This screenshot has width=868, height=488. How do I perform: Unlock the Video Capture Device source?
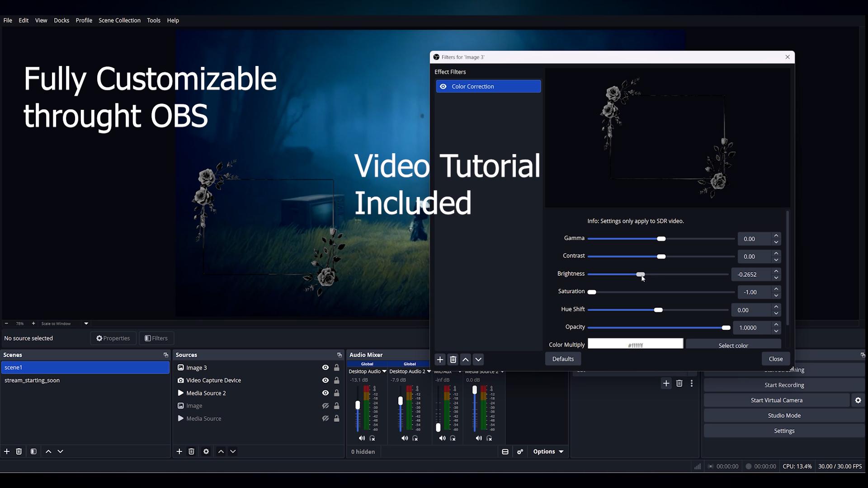point(337,380)
